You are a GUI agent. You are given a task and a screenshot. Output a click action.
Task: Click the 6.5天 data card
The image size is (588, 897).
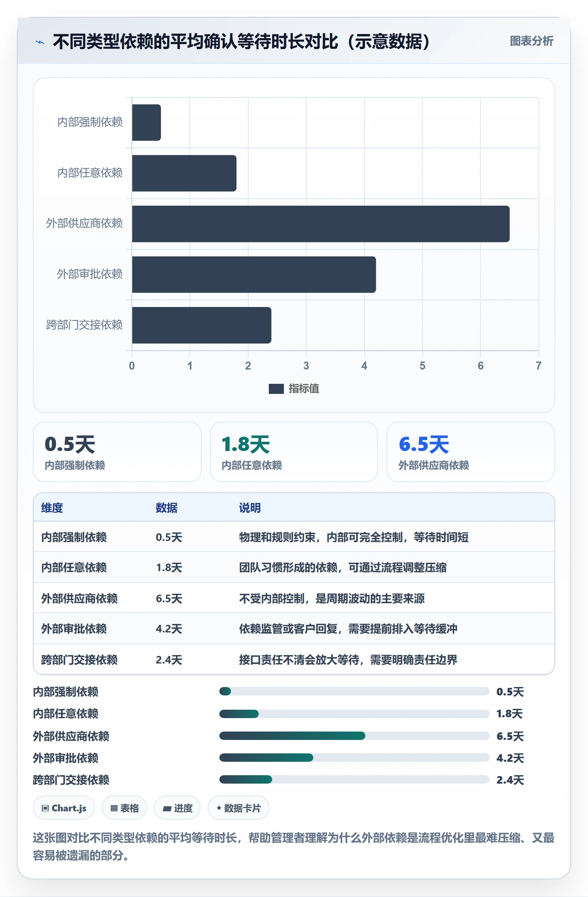[x=470, y=452]
